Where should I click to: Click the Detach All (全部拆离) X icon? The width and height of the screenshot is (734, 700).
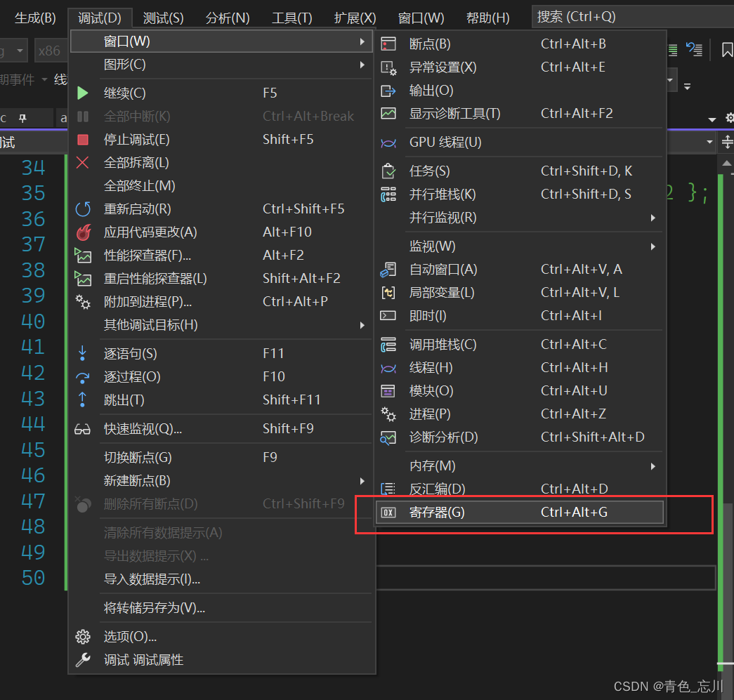[x=82, y=162]
